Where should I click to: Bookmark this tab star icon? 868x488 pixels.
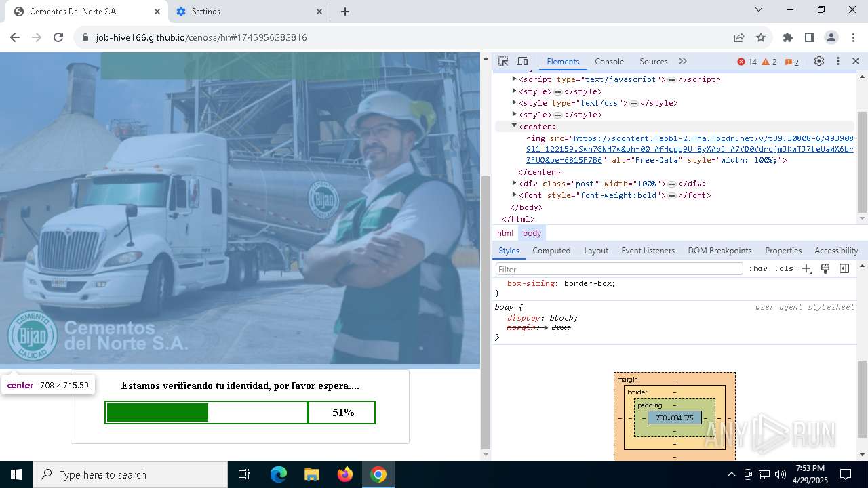tap(761, 37)
